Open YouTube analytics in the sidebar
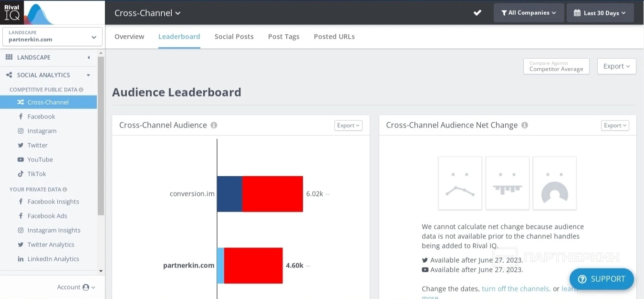Image resolution: width=644 pixels, height=299 pixels. pyautogui.click(x=40, y=160)
